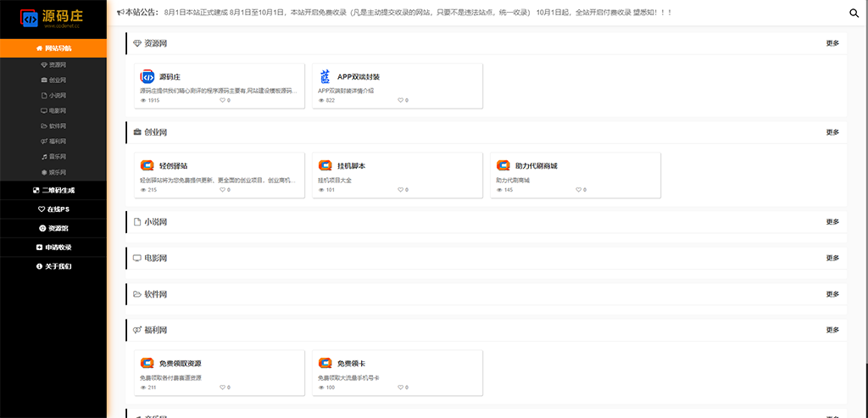Go to 福利网 in sidebar submenu
868x418 pixels.
(x=53, y=142)
